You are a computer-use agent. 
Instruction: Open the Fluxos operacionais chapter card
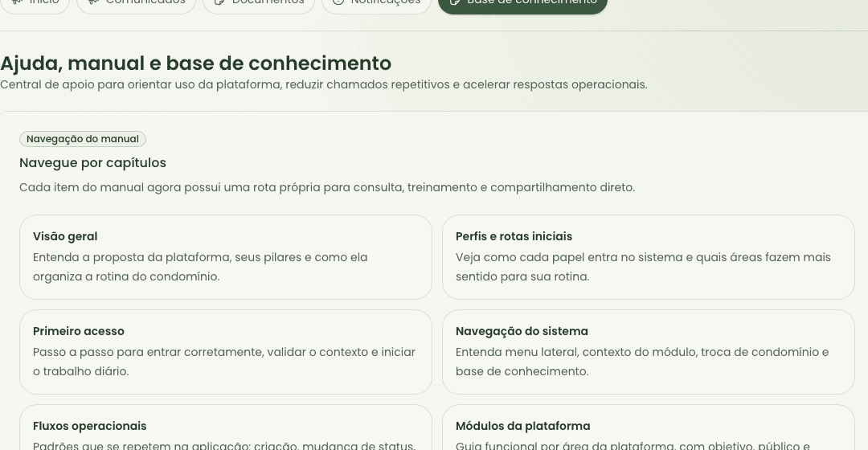(x=225, y=427)
